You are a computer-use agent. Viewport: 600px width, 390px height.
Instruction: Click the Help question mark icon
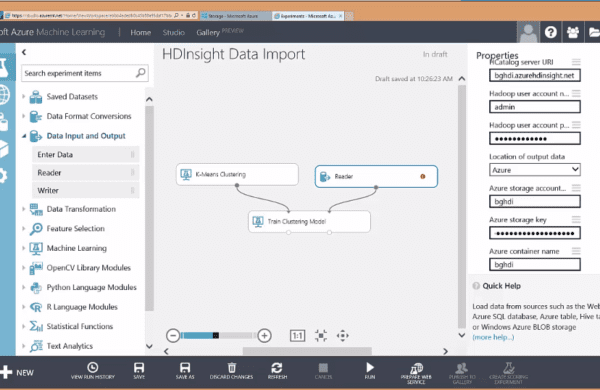coord(550,32)
